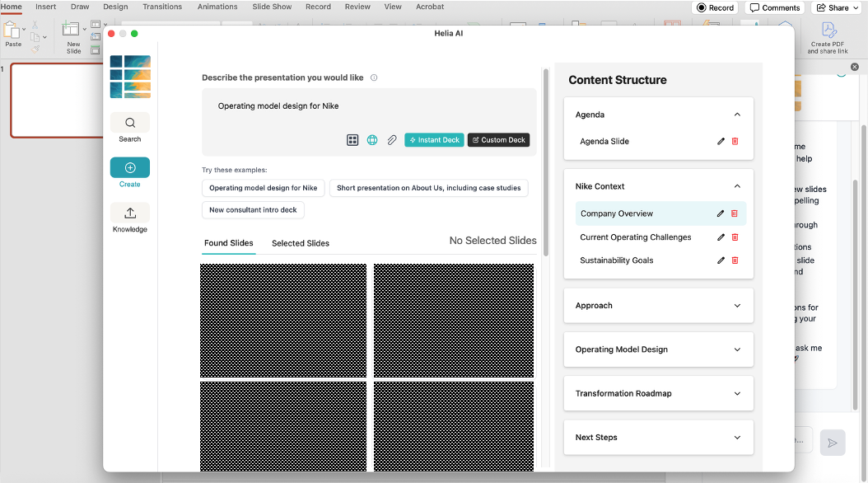Click Paste in PowerPoint ribbon
868x483 pixels.
pyautogui.click(x=12, y=35)
